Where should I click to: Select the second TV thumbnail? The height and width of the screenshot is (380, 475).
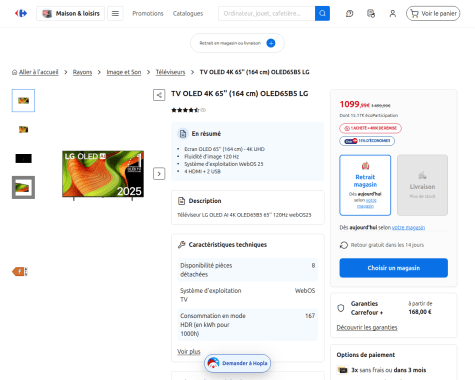pos(23,129)
